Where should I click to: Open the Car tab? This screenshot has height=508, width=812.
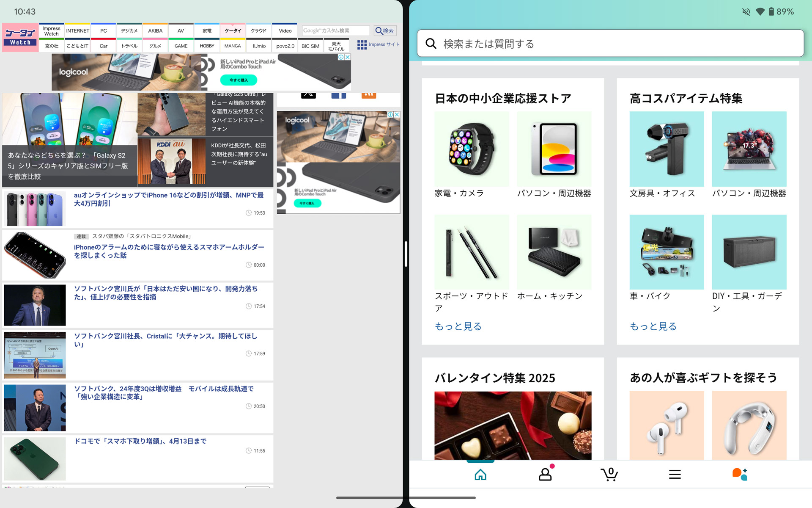click(104, 46)
